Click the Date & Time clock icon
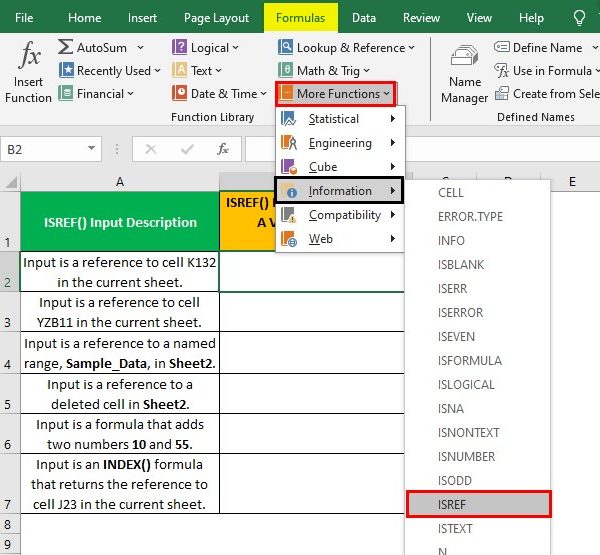600x555 pixels. [x=179, y=93]
